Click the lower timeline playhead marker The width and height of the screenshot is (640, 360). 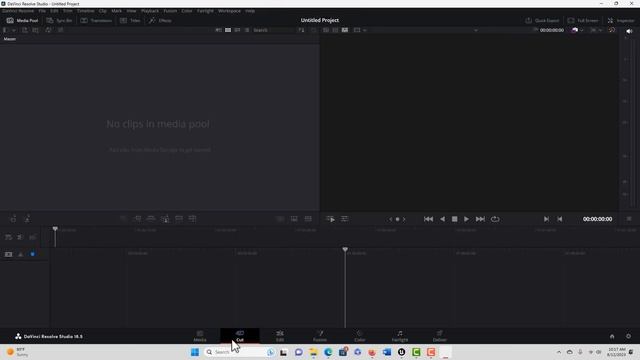point(345,249)
